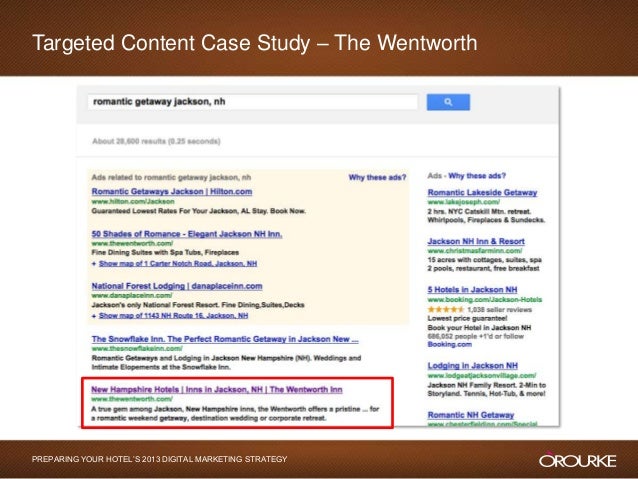The height and width of the screenshot is (479, 638).
Task: Click plus icon beside Carter Notch Road map
Action: coord(94,264)
